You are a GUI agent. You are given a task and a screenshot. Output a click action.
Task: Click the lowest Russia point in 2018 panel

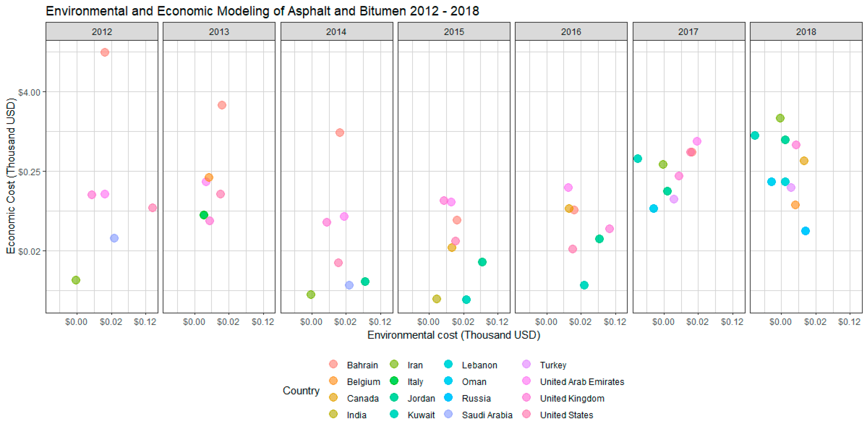[805, 231]
